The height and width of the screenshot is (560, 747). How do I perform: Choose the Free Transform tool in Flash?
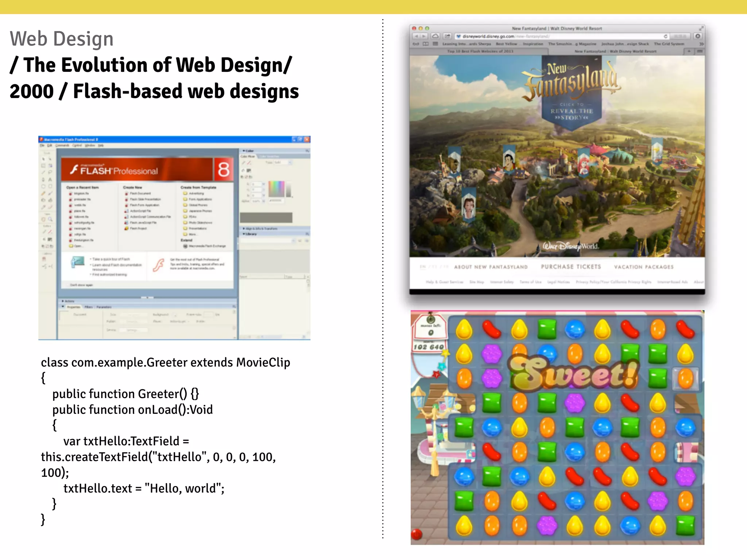[43, 166]
